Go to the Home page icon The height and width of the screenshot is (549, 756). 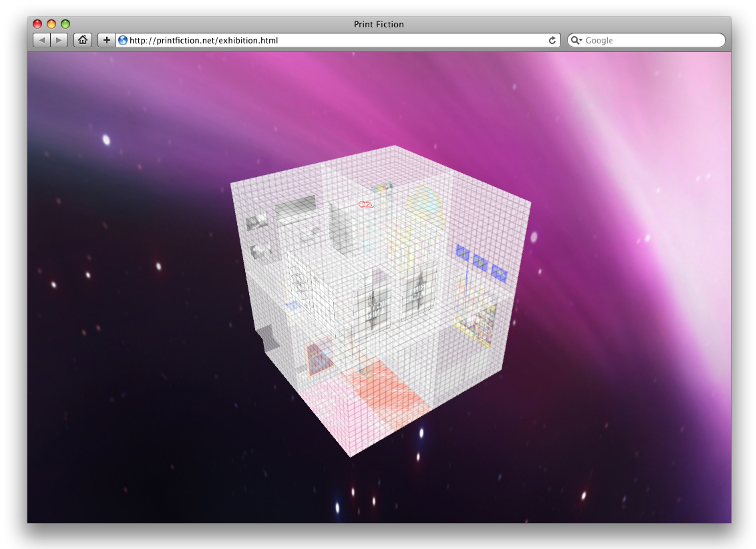click(x=83, y=41)
